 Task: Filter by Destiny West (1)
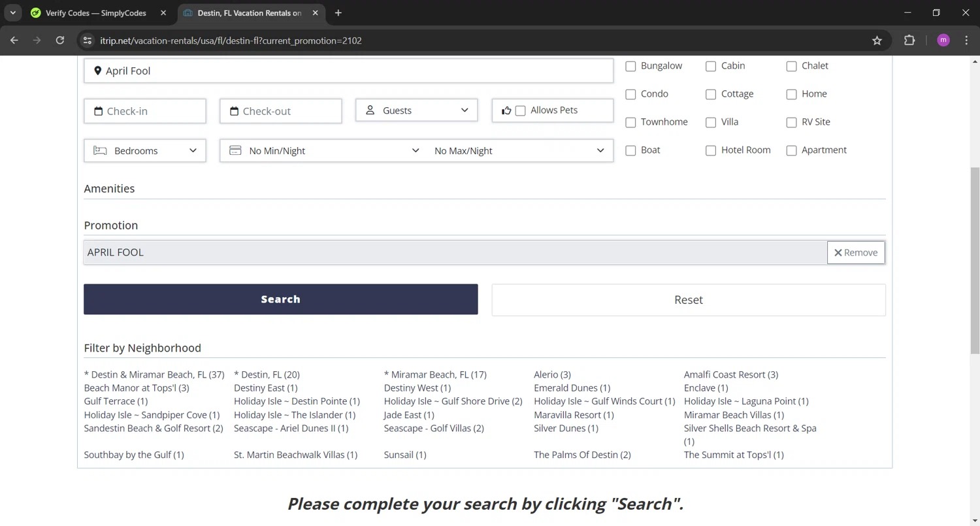417,388
